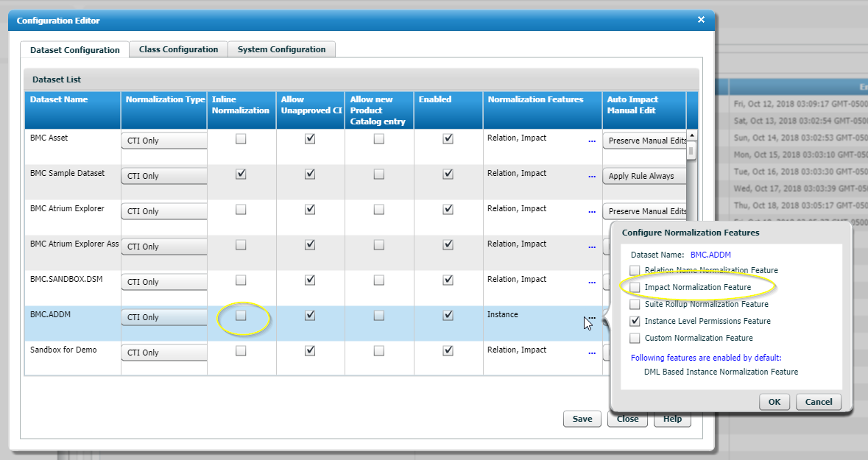Click the Save button
The image size is (868, 460).
582,419
